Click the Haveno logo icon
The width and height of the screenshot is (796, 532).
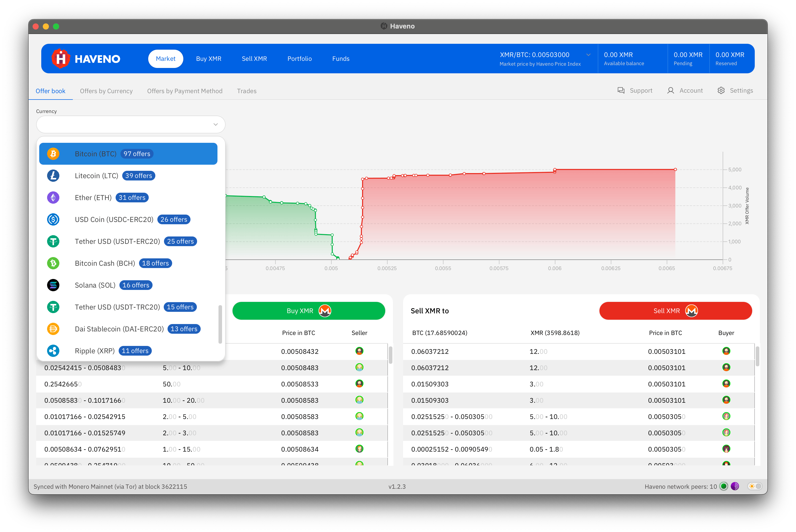pyautogui.click(x=61, y=59)
